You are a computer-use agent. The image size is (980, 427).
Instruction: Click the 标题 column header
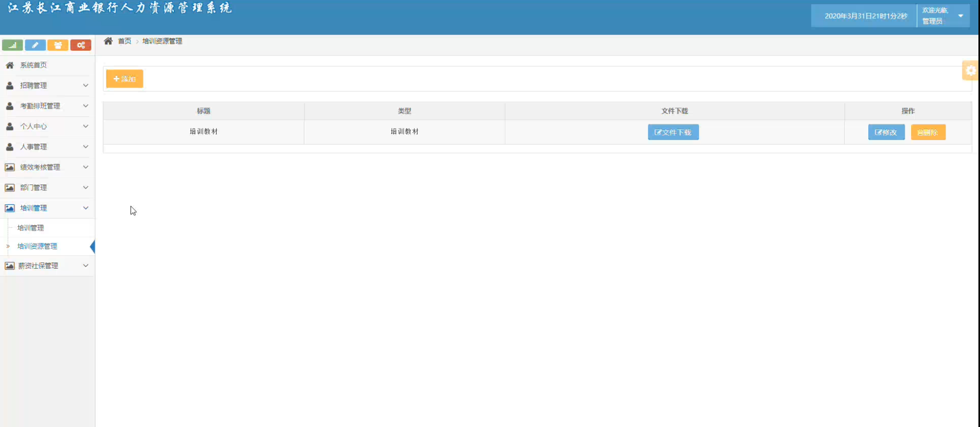point(204,111)
